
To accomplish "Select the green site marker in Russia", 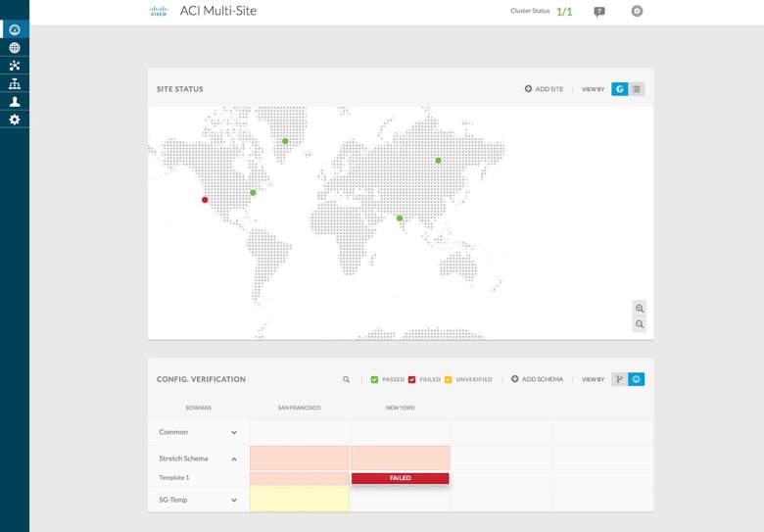I will tap(438, 161).
